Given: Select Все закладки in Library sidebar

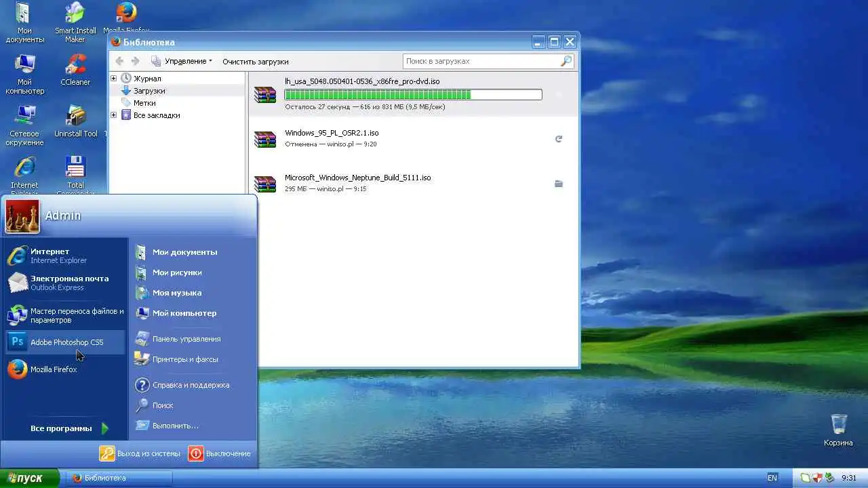Looking at the screenshot, I should click(x=157, y=115).
